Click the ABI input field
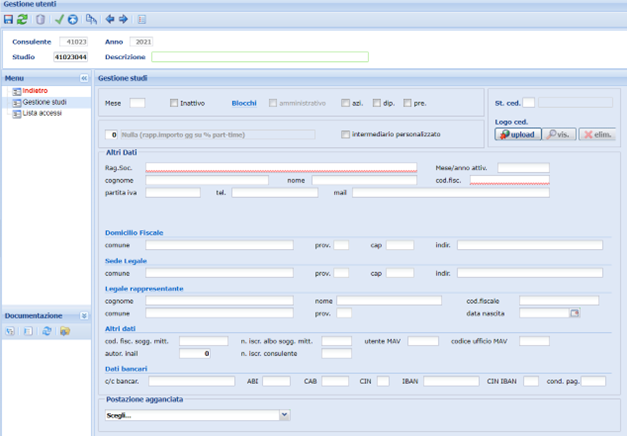Screen dimensions: 627x436 coord(276,381)
